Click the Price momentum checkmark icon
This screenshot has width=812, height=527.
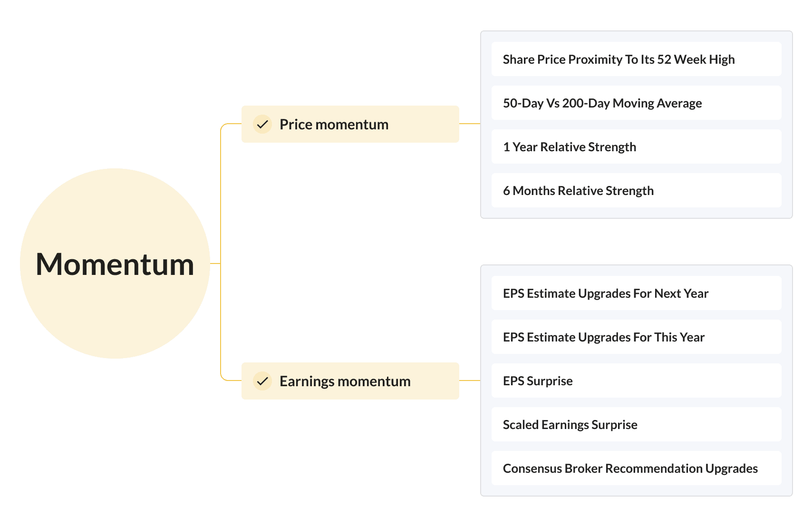[x=262, y=125]
